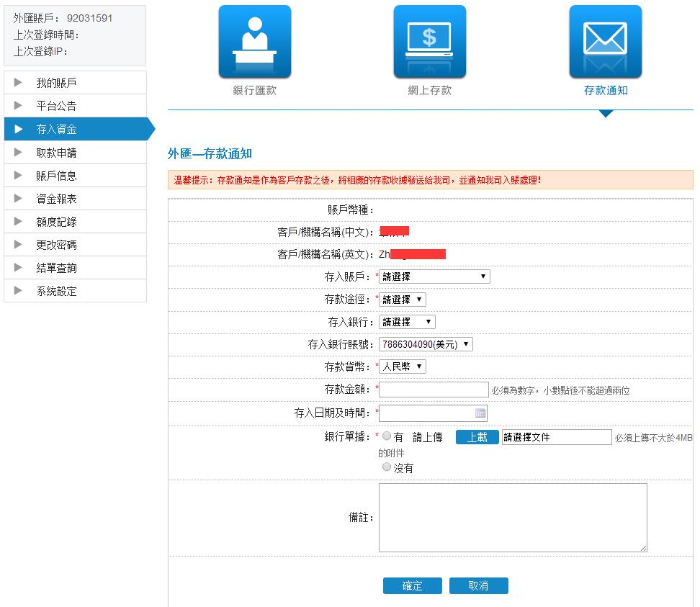700x607 pixels.
Task: Open the calendar date picker icon
Action: [480, 413]
